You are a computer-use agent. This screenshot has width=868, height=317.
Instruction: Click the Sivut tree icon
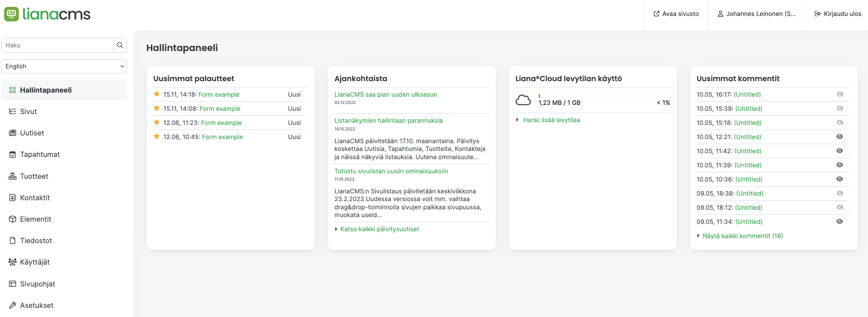coord(13,111)
